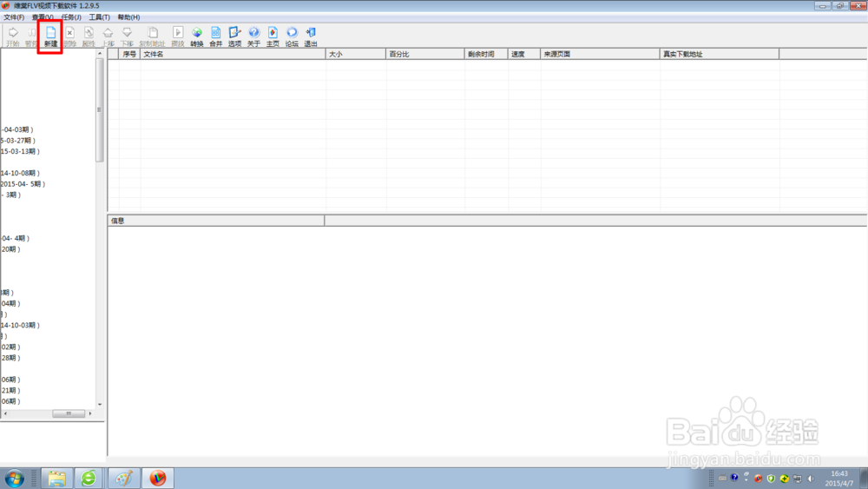This screenshot has width=868, height=489.
Task: Click the network tray icon
Action: (797, 479)
